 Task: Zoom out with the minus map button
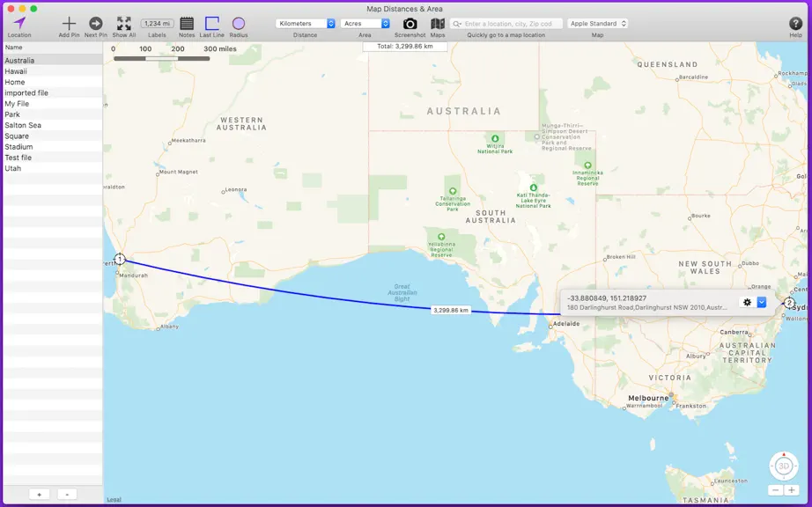click(775, 490)
